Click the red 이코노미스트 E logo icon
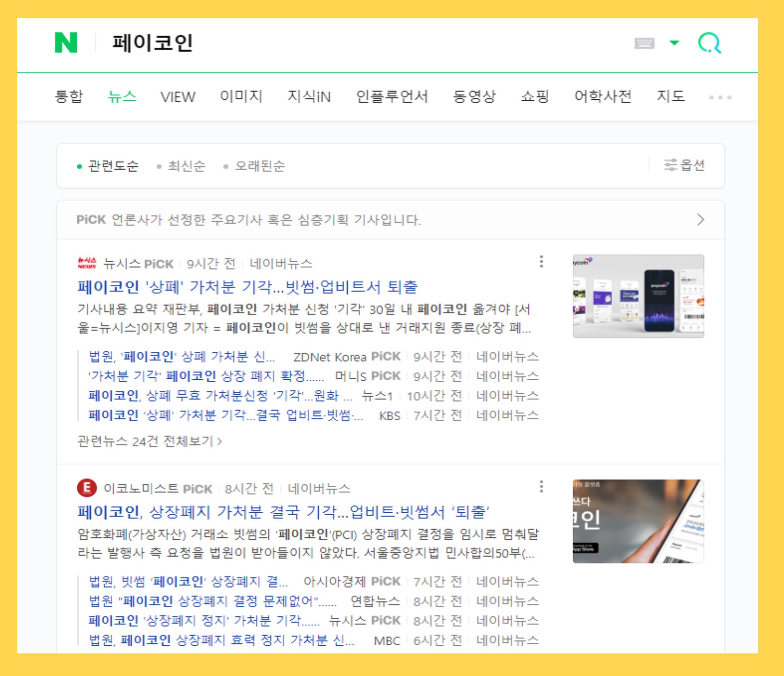 [87, 488]
